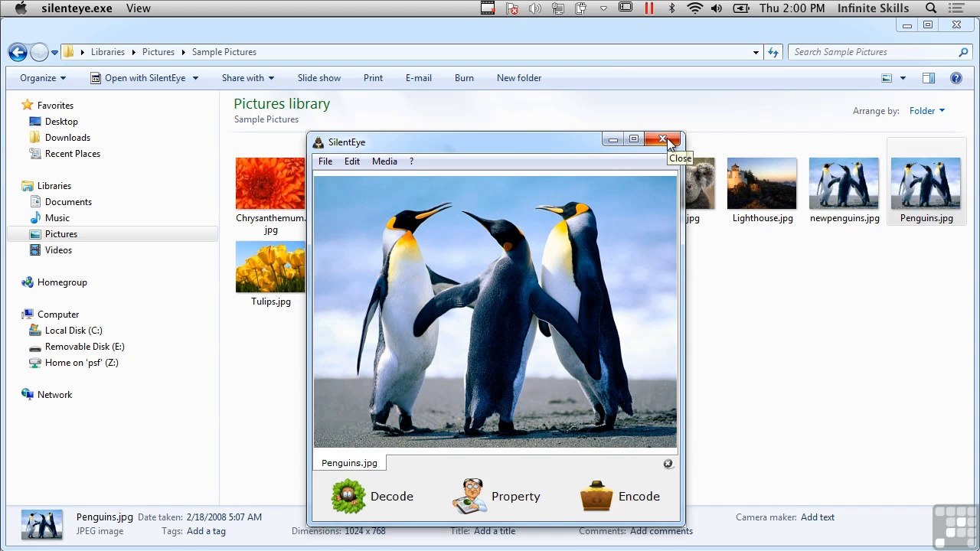Open the Edit menu in SilentEye
Viewport: 980px width, 551px height.
point(351,161)
